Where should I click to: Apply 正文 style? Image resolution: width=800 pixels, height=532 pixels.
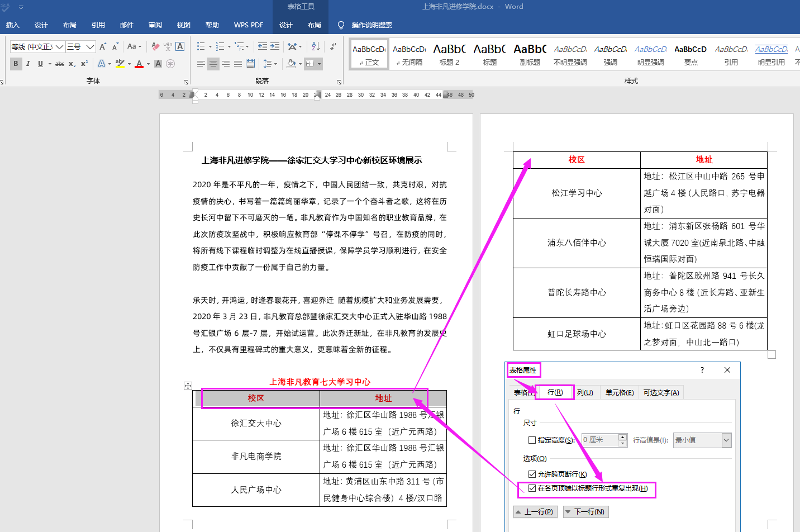coord(369,54)
